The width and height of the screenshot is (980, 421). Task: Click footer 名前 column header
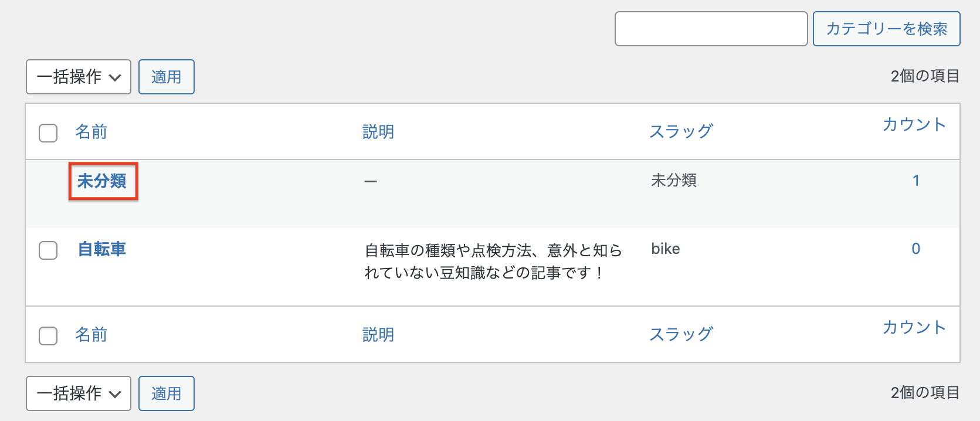click(91, 335)
